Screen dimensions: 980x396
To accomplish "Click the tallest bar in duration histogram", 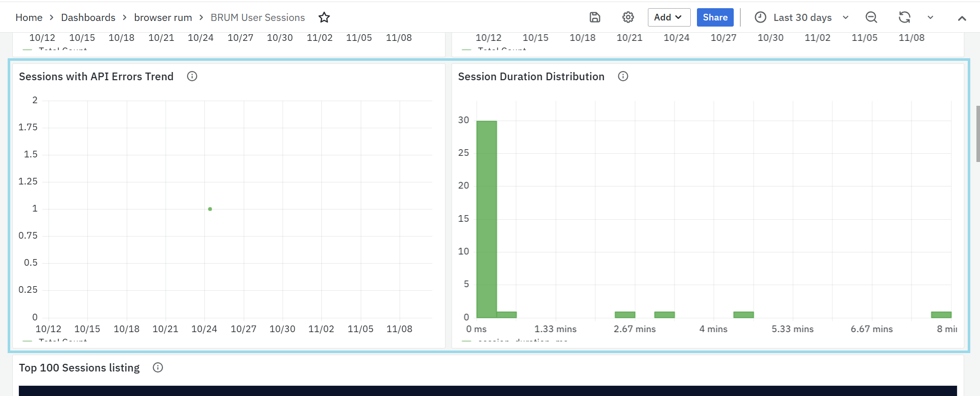I will 486,220.
